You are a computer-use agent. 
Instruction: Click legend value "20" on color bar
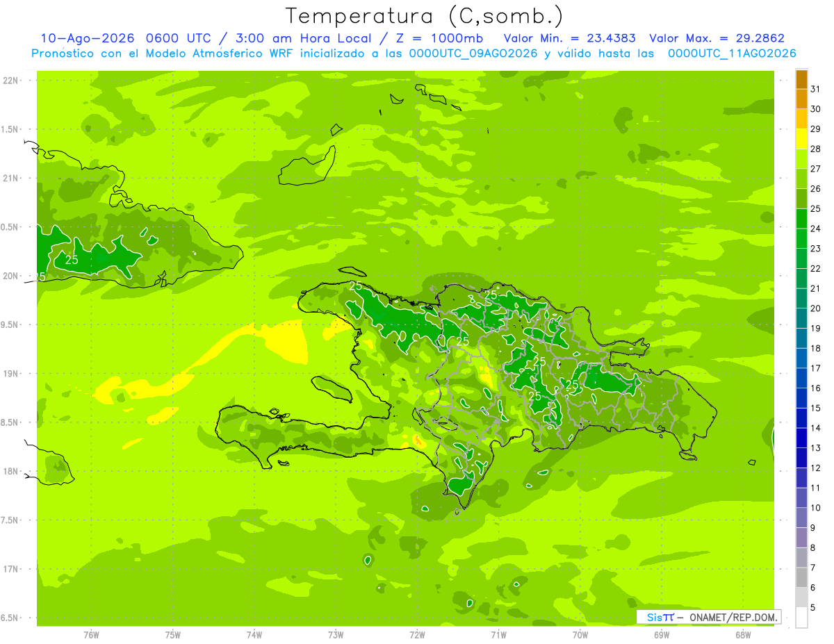pyautogui.click(x=816, y=308)
